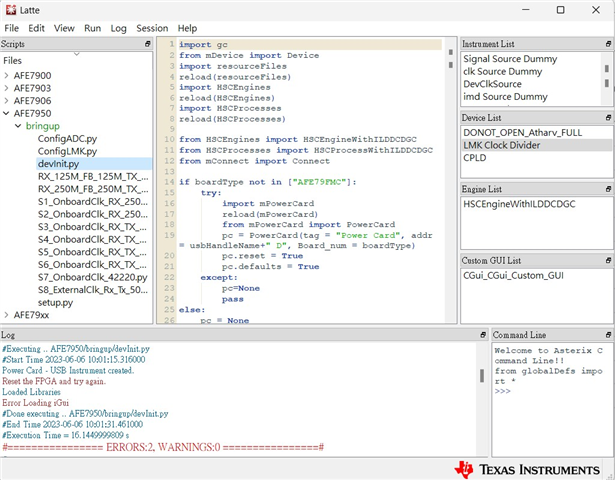This screenshot has width=615, height=480.
Task: Select CGui_CGui_Custom_GUI entry
Action: click(x=513, y=275)
